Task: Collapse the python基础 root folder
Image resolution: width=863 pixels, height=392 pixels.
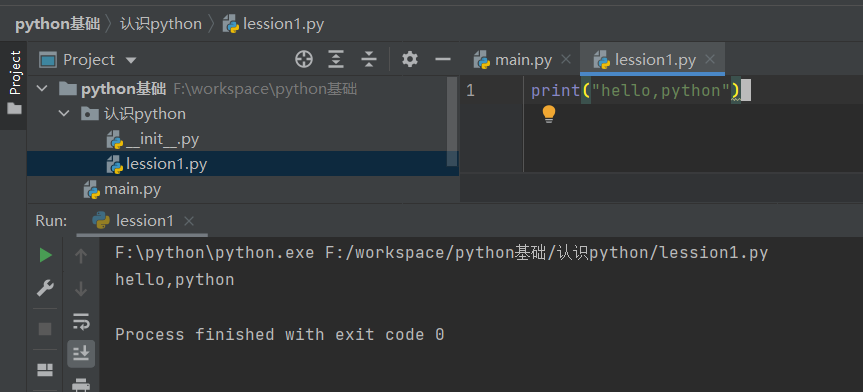Action: pyautogui.click(x=42, y=89)
